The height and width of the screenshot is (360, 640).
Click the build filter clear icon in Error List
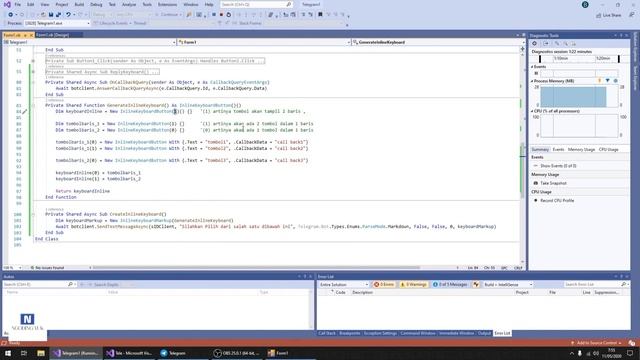point(476,284)
